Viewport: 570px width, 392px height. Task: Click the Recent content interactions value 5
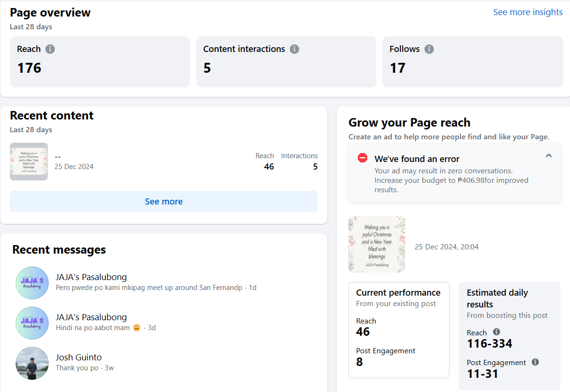[x=315, y=167]
